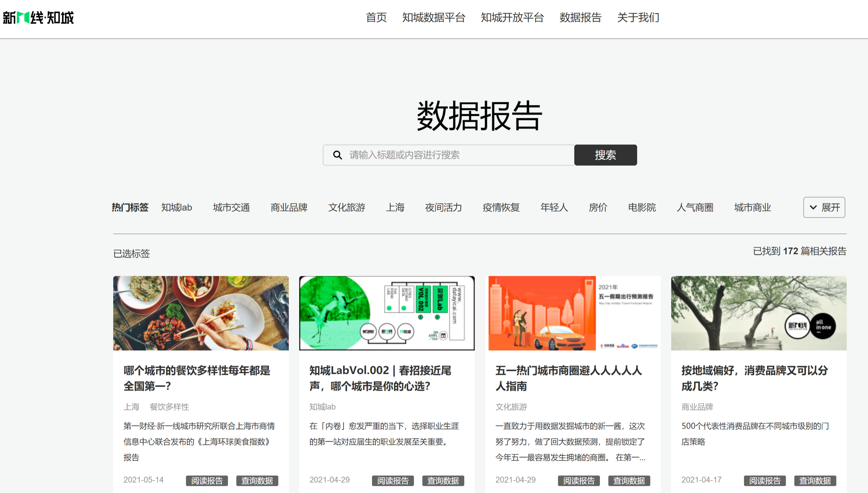Open 知城开放平台 navigation item
The width and height of the screenshot is (868, 493).
[x=512, y=18]
